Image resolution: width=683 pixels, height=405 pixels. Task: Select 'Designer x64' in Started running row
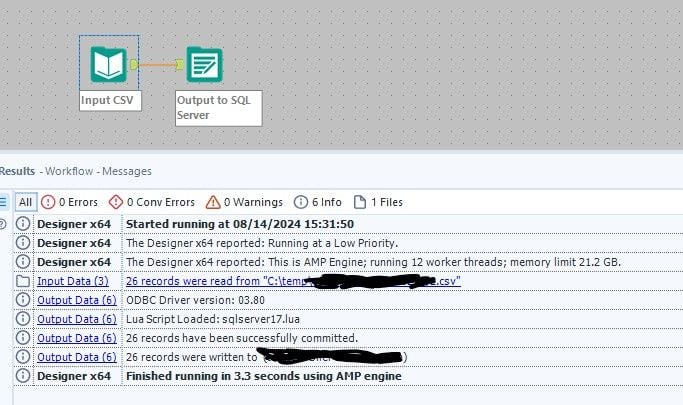pyautogui.click(x=74, y=224)
